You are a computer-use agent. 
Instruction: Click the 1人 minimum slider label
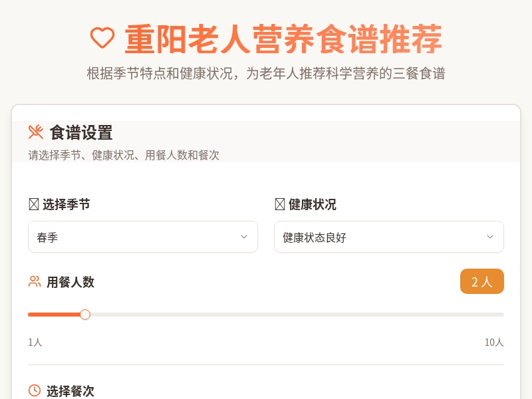[x=35, y=342]
